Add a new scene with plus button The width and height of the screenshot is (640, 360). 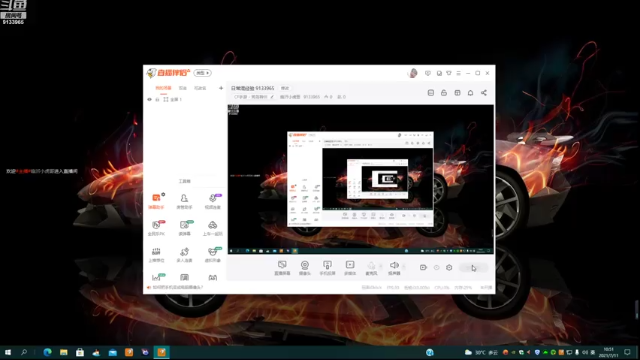pyautogui.click(x=221, y=88)
